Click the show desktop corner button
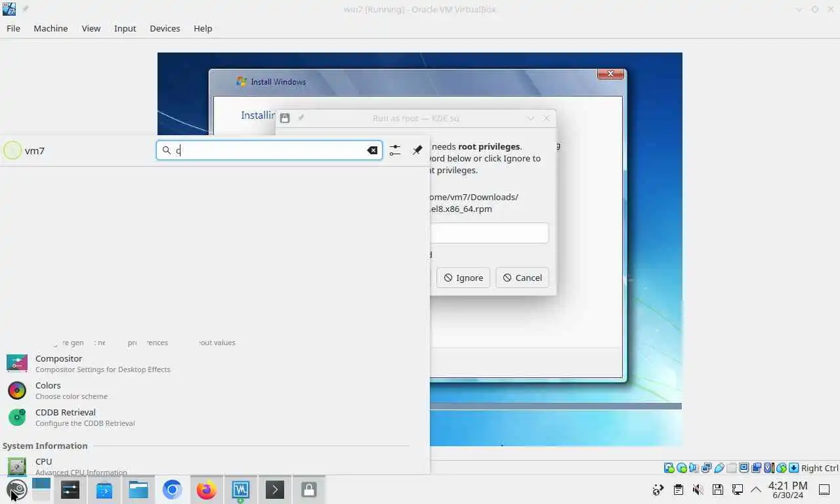This screenshot has width=840, height=504. [x=824, y=490]
